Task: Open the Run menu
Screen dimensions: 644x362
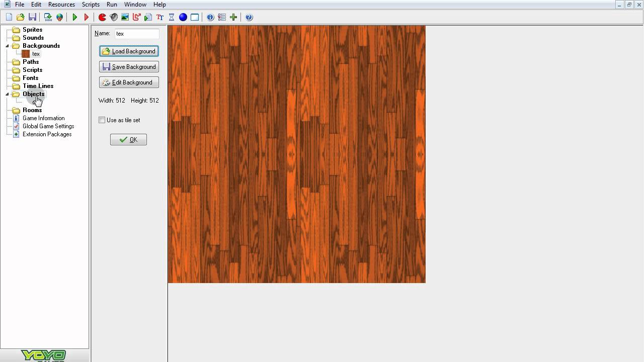Action: coord(112,5)
